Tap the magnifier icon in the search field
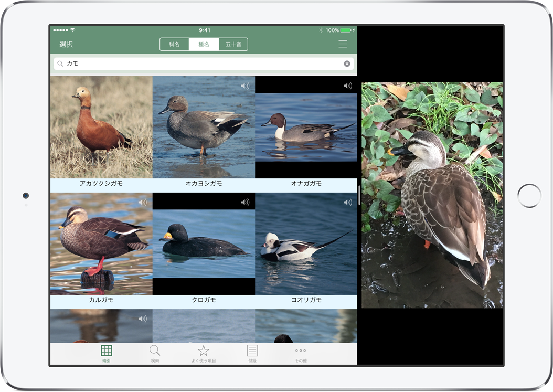 point(60,63)
